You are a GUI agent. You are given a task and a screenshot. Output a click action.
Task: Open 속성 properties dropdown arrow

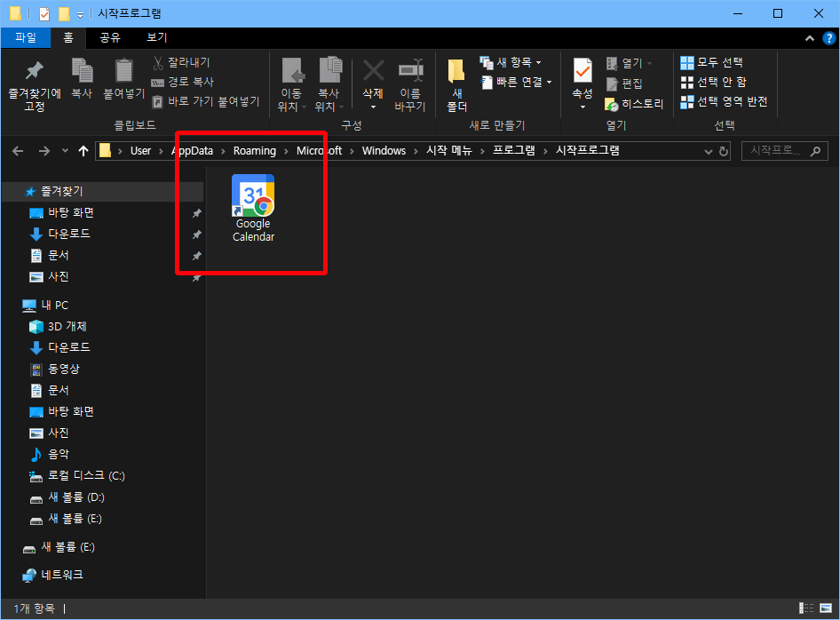[582, 107]
